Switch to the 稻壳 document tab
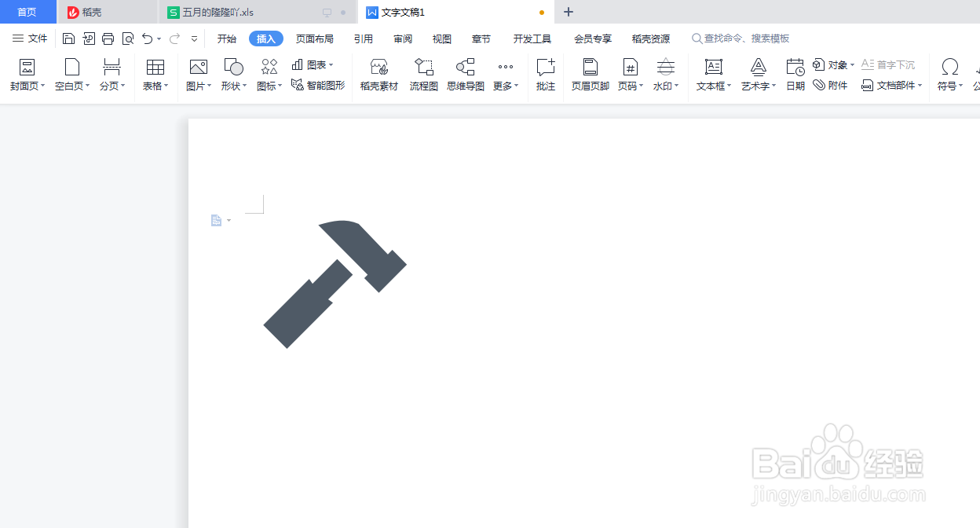 (x=108, y=13)
